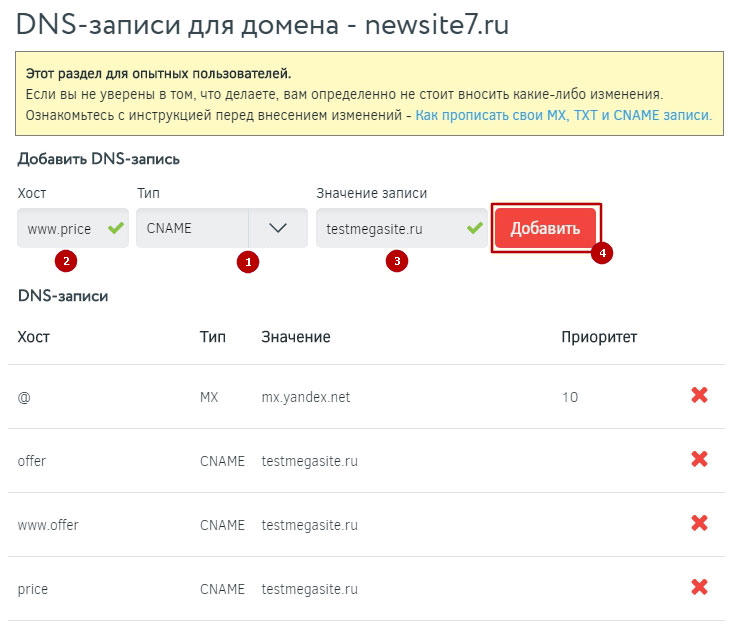Click the red step marker number 1

pyautogui.click(x=246, y=262)
